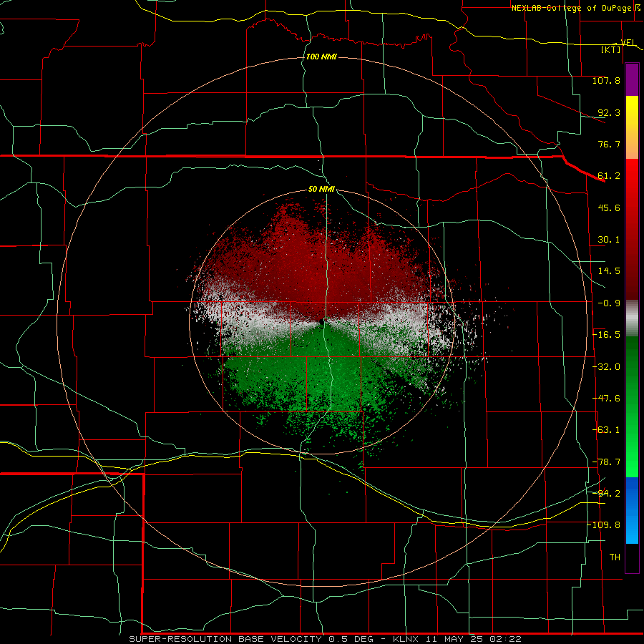Click the -16.5 velocity scale label
The height and width of the screenshot is (644, 644).
(x=606, y=335)
